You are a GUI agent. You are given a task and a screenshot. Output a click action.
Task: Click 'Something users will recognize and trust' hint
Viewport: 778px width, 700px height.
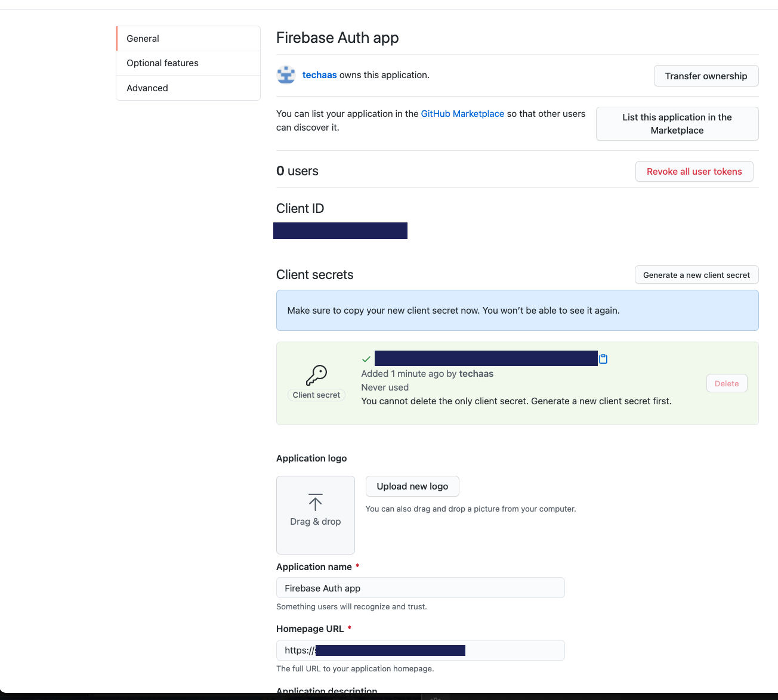351,607
